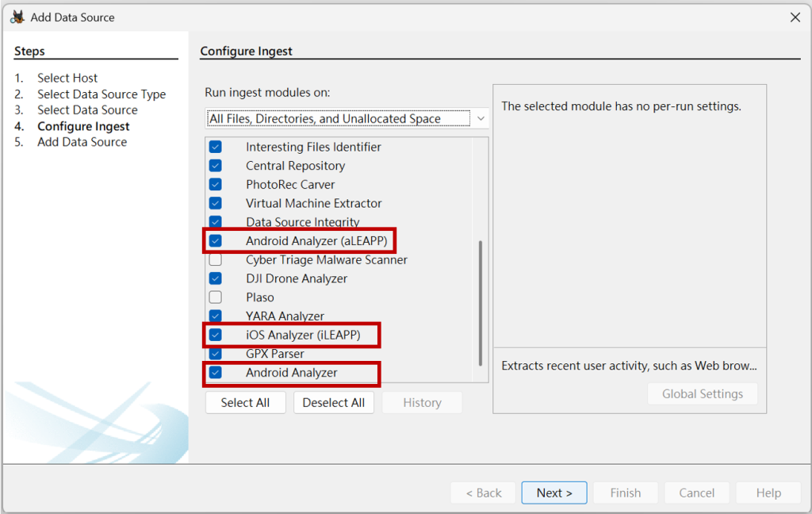Viewport: 812px width, 514px height.
Task: Click the 'Select Data Source Type' step
Action: pos(101,94)
